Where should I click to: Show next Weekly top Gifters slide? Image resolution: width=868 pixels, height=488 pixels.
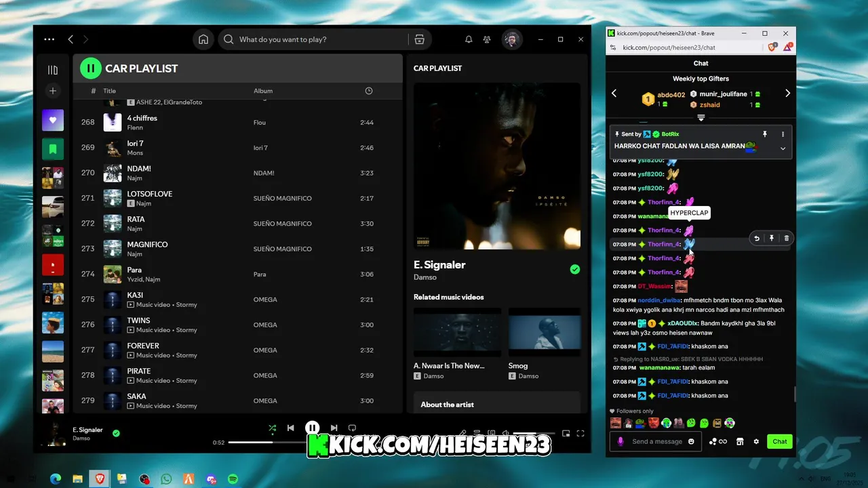coord(787,94)
